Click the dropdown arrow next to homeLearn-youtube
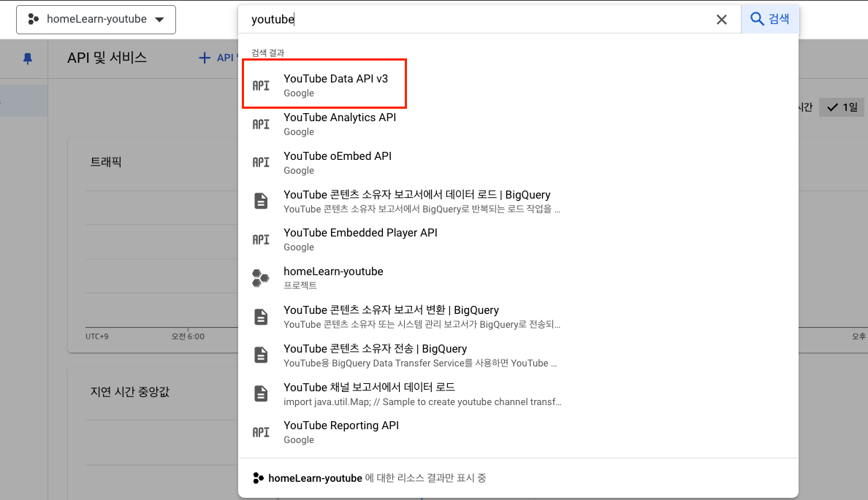This screenshot has height=500, width=868. 159,20
